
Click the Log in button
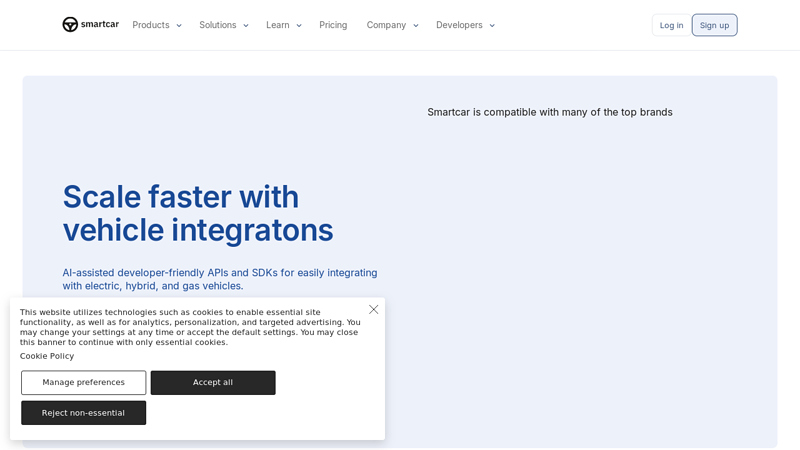click(671, 25)
